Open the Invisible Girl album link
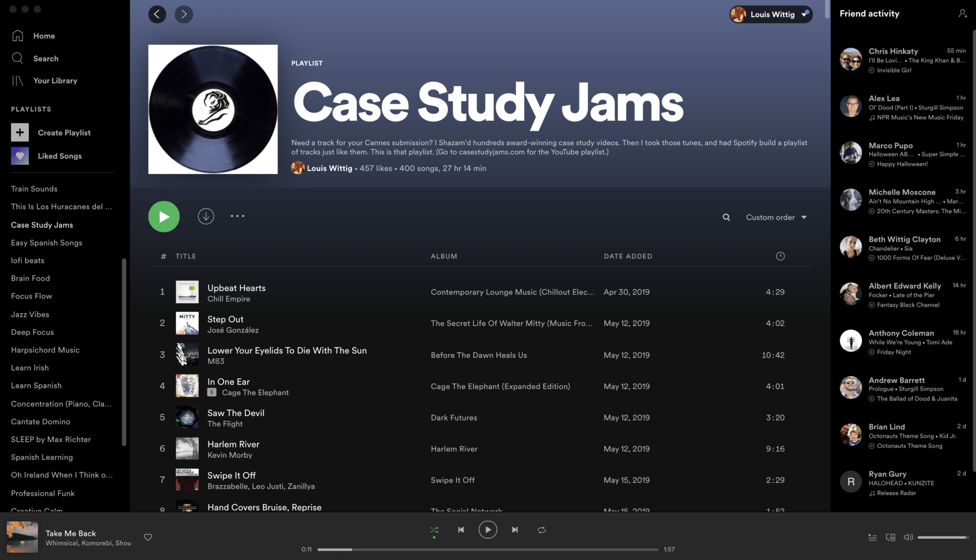This screenshot has width=976, height=560. click(894, 70)
